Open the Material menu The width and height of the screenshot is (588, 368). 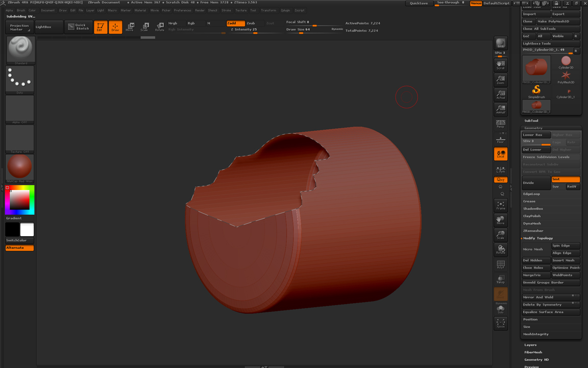point(140,11)
